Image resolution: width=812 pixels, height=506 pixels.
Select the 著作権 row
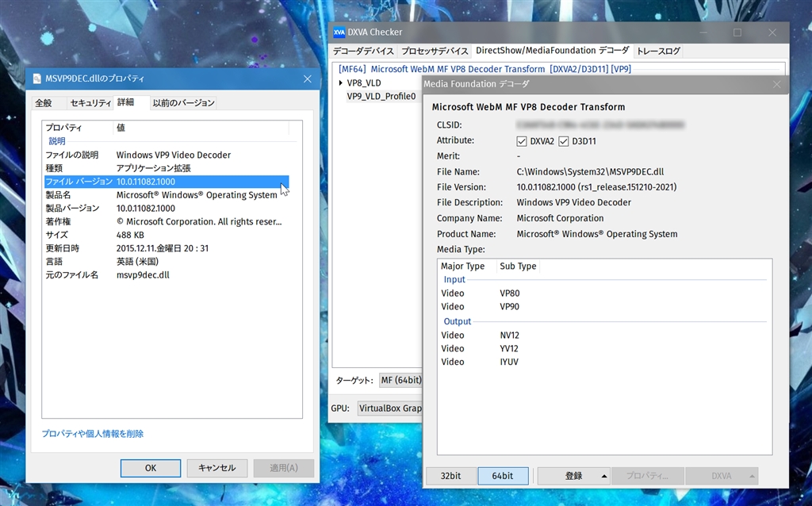167,221
